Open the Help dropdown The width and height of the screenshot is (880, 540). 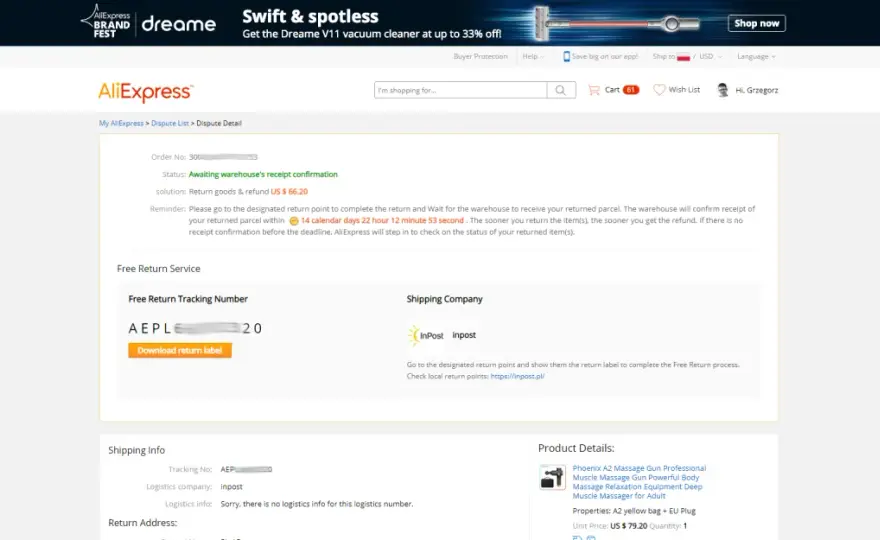[x=533, y=56]
